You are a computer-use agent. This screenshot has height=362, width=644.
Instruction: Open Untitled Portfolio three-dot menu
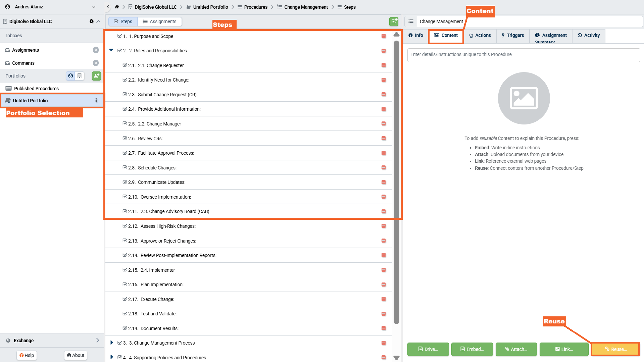96,101
